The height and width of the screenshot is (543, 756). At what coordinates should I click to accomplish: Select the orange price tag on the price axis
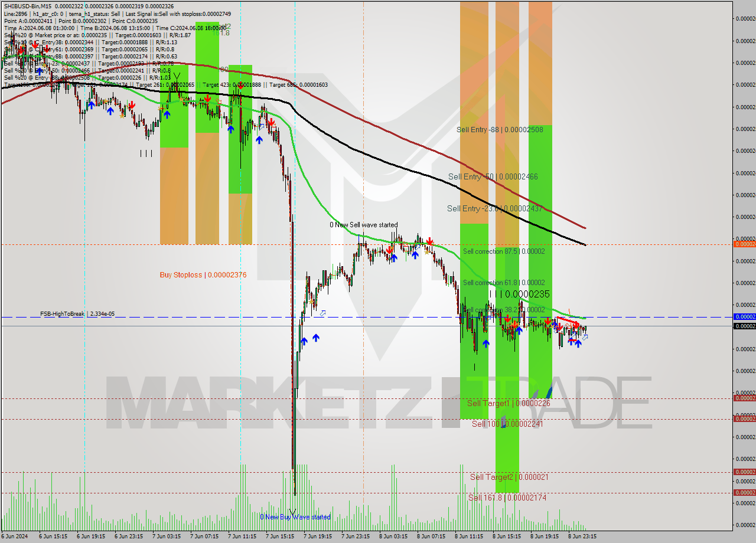(x=744, y=244)
